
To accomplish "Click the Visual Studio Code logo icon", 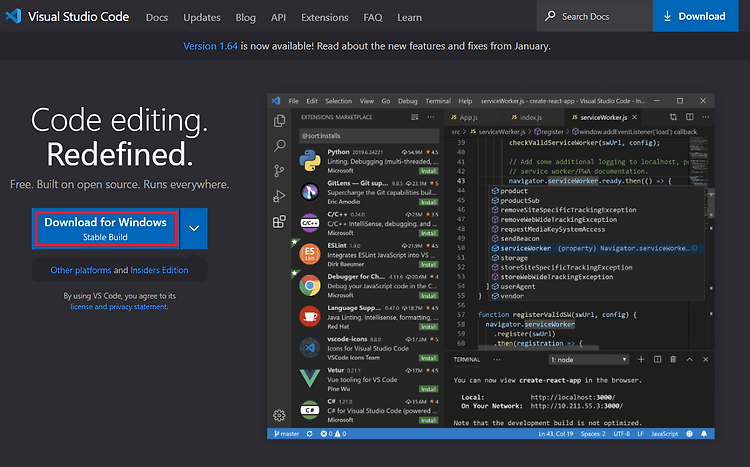I will click(x=13, y=16).
